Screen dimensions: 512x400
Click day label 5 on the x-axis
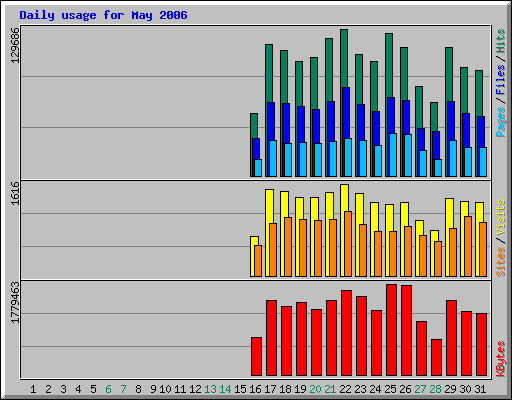tap(93, 389)
